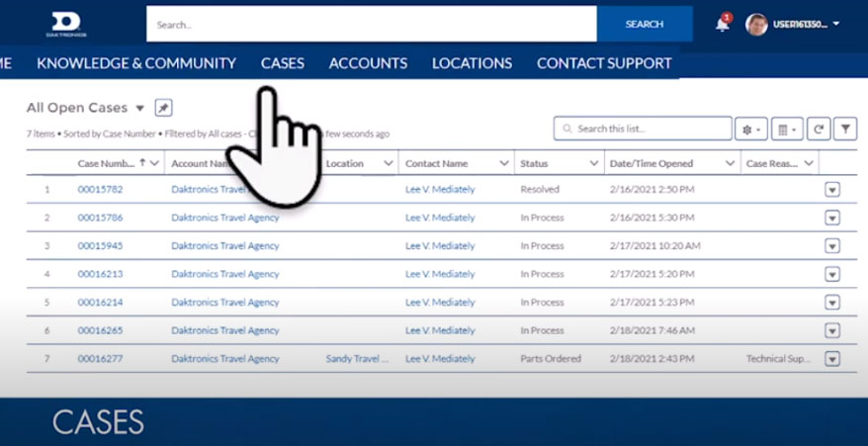Viewport: 868px width, 446px height.
Task: Click the 2/16/2021 5:30 PM date cell
Action: [x=652, y=218]
